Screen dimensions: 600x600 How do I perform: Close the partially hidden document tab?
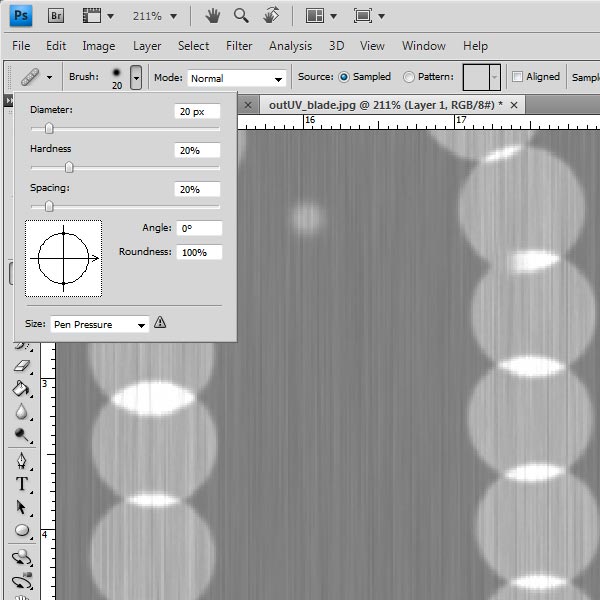pos(248,105)
